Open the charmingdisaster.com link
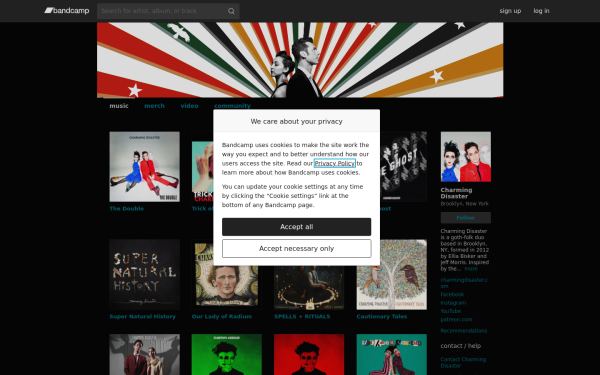600x375 pixels. point(464,283)
